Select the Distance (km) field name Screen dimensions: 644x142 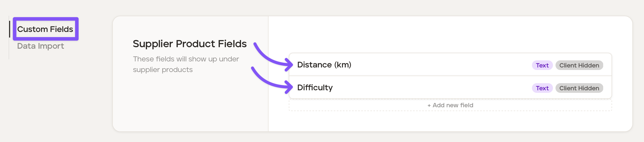coord(324,65)
